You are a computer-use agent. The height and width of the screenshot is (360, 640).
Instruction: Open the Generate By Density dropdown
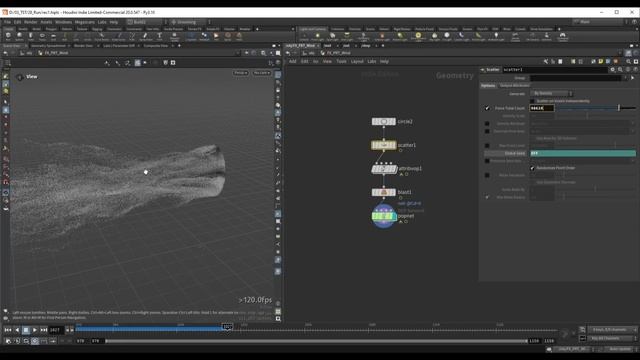[x=551, y=93]
